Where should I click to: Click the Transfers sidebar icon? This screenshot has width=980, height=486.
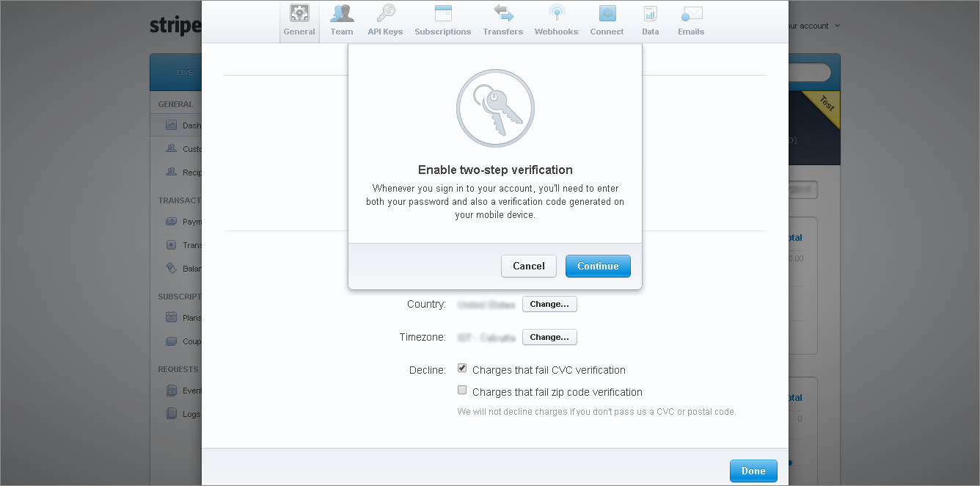coord(171,244)
